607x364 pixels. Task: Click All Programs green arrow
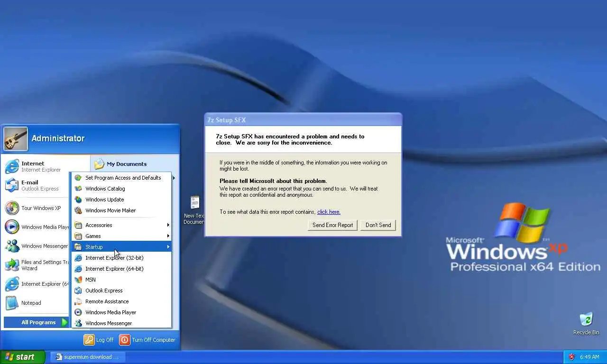[65, 322]
